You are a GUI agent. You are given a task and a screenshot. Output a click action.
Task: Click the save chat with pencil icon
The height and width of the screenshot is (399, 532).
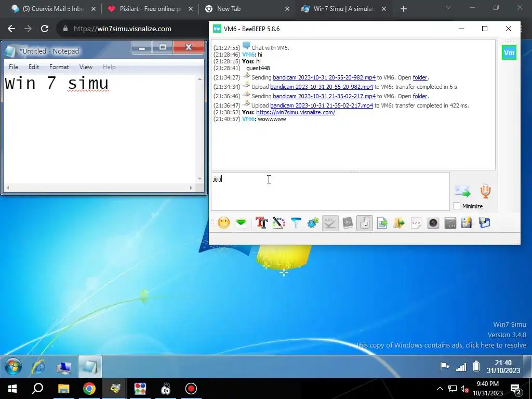pos(467,223)
